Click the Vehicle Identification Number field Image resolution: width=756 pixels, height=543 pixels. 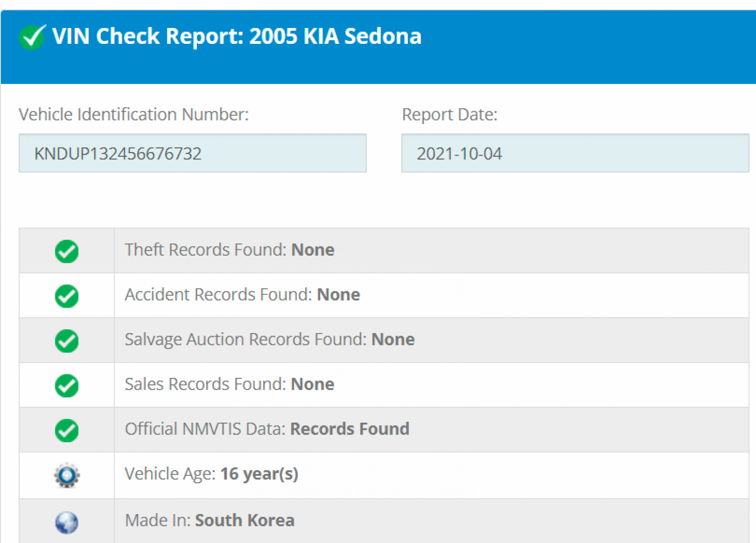coord(192,153)
